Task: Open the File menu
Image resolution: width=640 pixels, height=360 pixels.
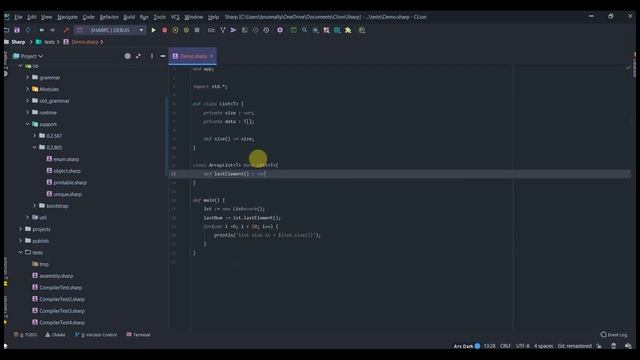Action: [x=18, y=17]
